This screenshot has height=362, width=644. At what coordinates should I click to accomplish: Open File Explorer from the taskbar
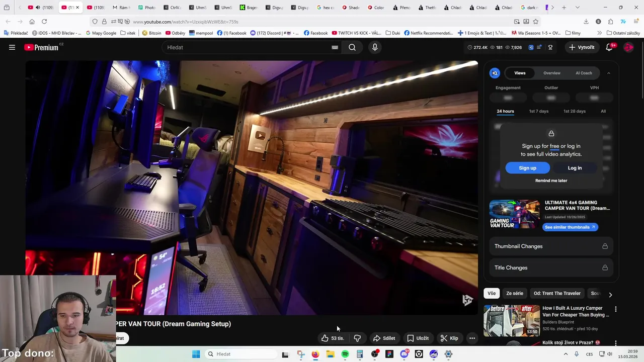pos(330,354)
